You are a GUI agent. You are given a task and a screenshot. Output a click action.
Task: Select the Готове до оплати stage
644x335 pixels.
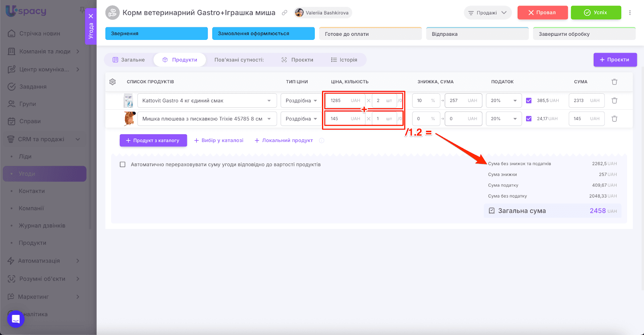pos(370,34)
